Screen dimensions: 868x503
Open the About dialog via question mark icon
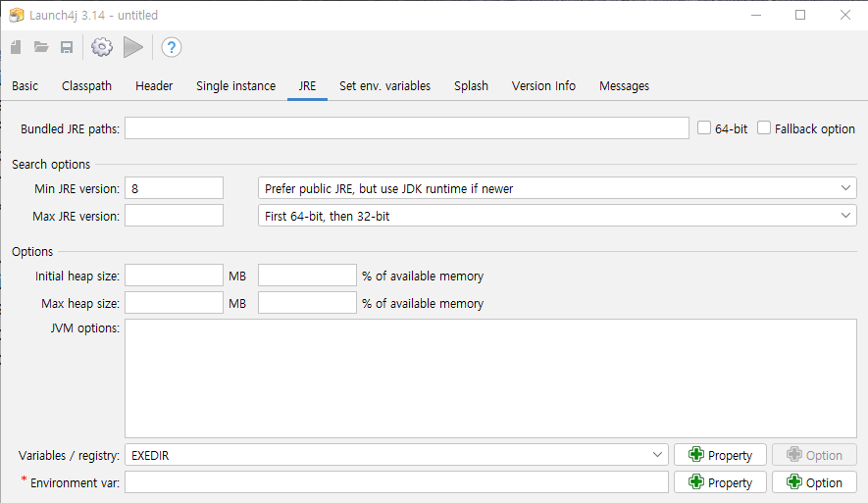(172, 47)
